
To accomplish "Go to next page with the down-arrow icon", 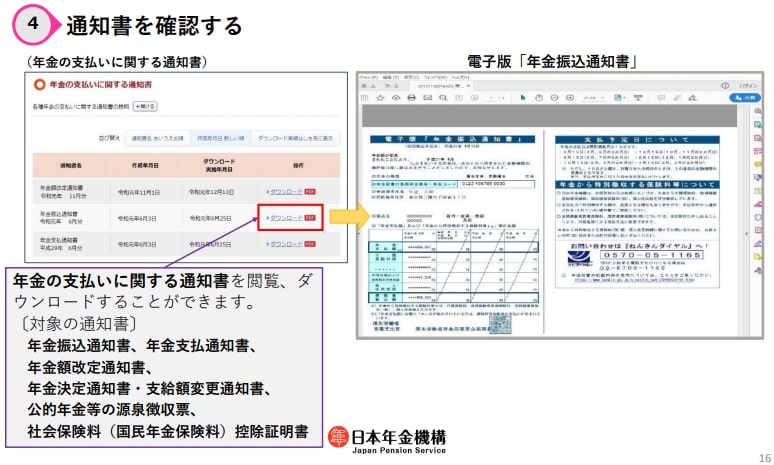I will tap(475, 98).
